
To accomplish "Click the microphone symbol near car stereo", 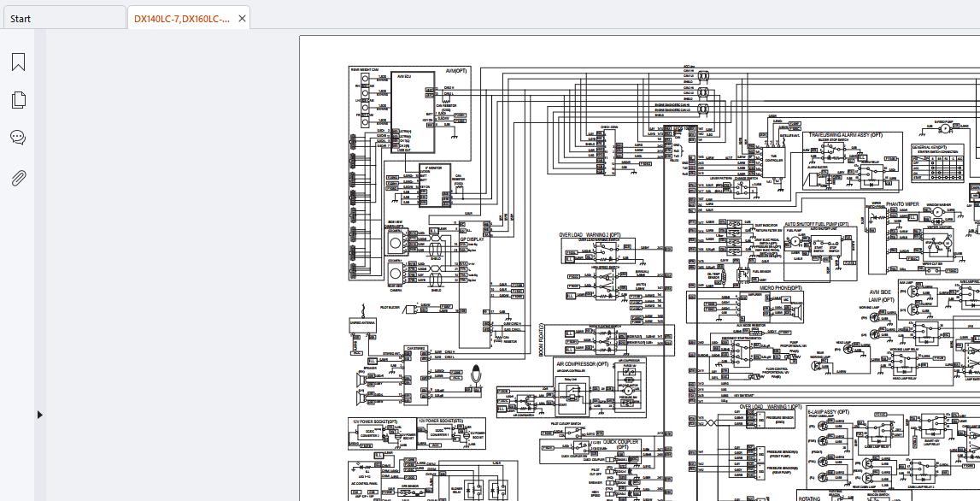I will tap(477, 374).
